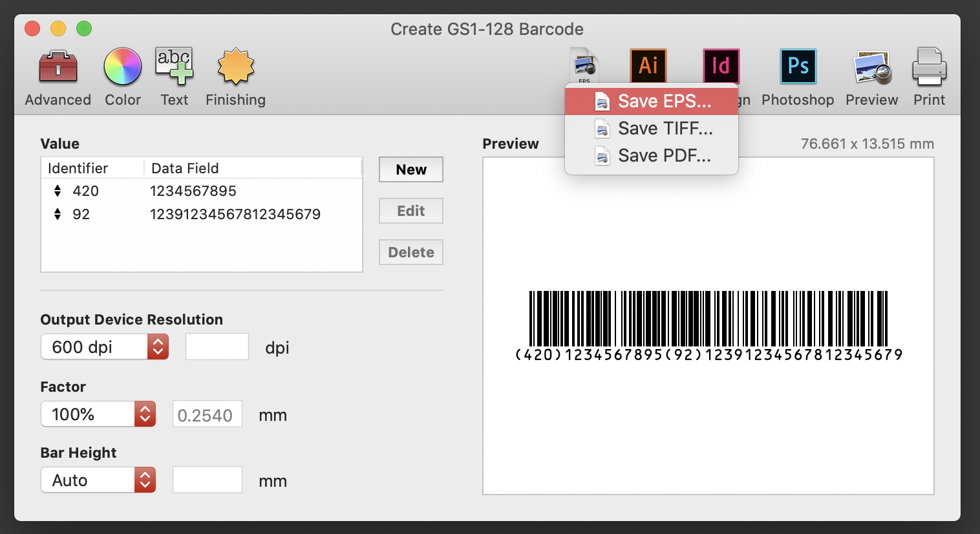The width and height of the screenshot is (980, 534).
Task: Choose Save TIFF... from the menu
Action: (652, 128)
